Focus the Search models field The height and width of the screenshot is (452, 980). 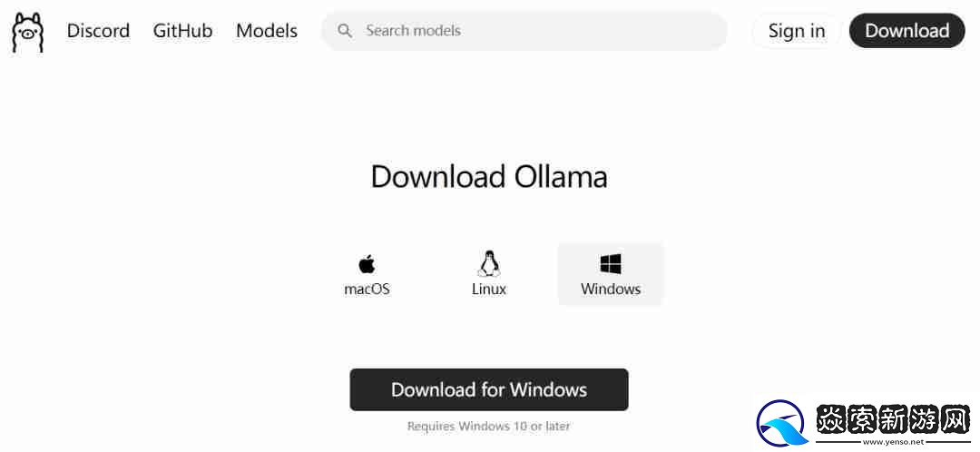(x=524, y=31)
